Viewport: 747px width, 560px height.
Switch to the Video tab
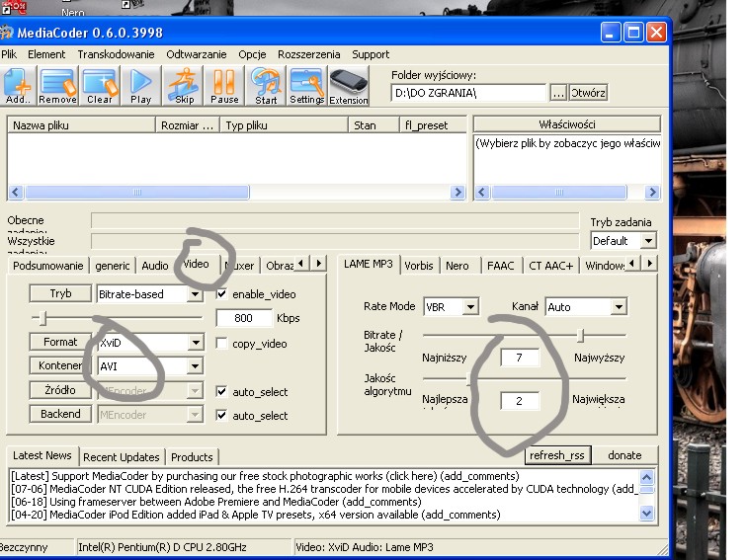[197, 264]
